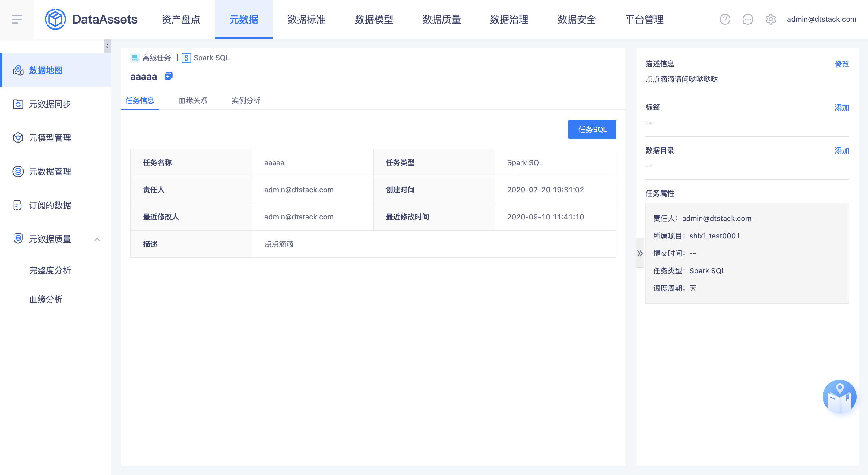This screenshot has height=475, width=868.
Task: Click the 调度周期 天 entry
Action: pyautogui.click(x=675, y=288)
